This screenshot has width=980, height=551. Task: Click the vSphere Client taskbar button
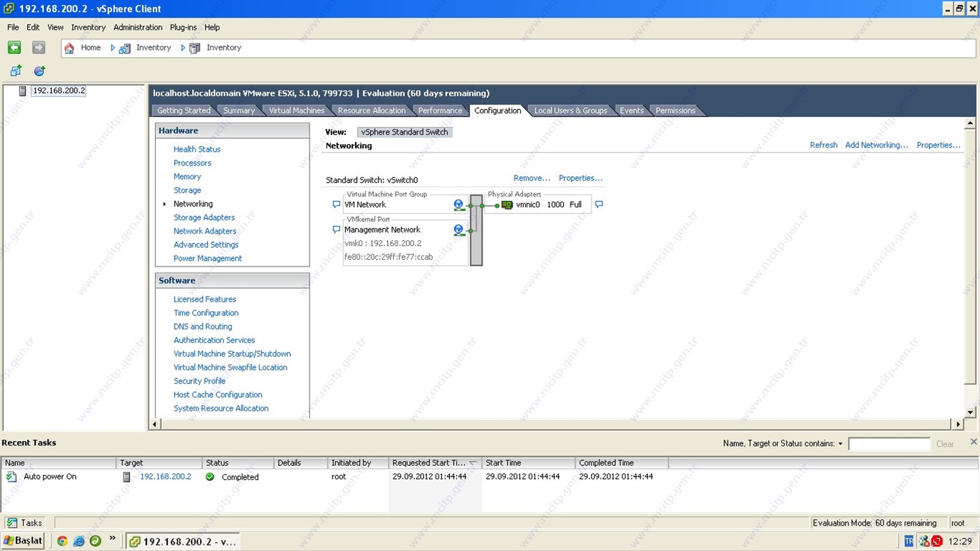pyautogui.click(x=182, y=541)
